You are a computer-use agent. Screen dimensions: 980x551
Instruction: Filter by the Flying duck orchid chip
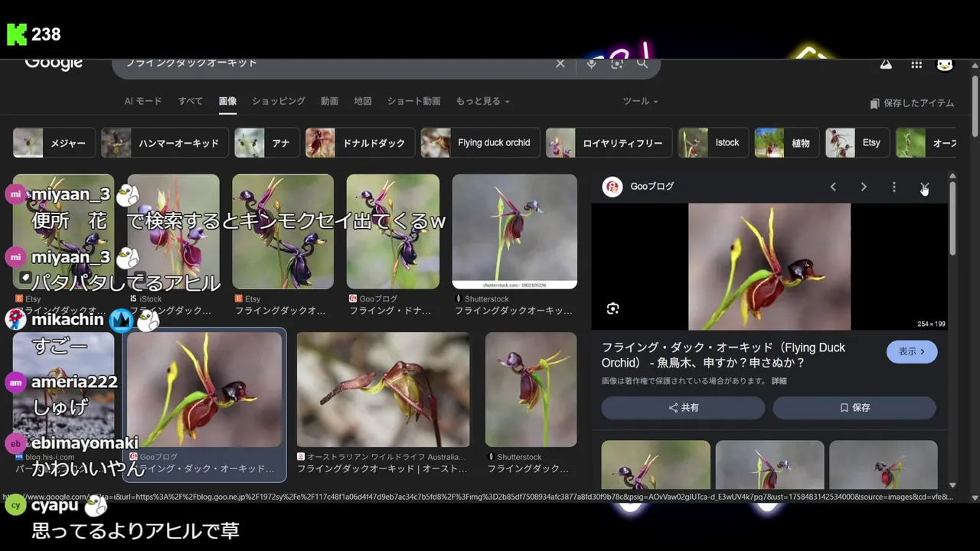coord(480,143)
